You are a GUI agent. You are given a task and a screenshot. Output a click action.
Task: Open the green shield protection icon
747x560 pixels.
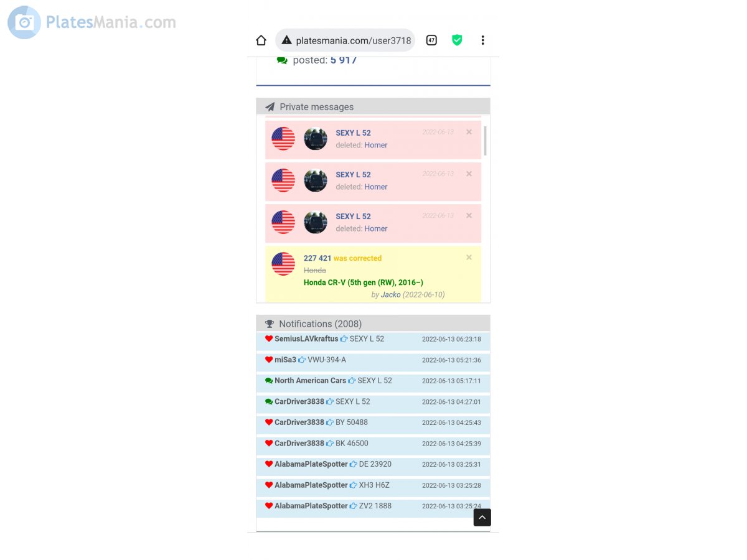pos(457,40)
